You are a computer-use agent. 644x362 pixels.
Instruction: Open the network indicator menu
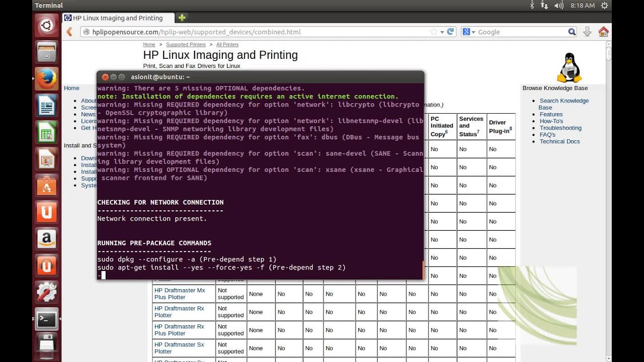[x=545, y=5]
